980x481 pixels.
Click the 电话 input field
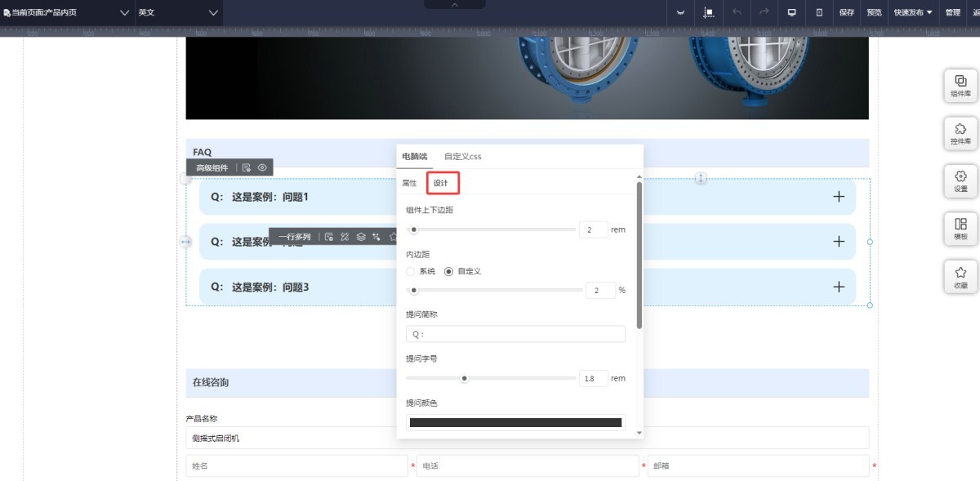(x=528, y=465)
